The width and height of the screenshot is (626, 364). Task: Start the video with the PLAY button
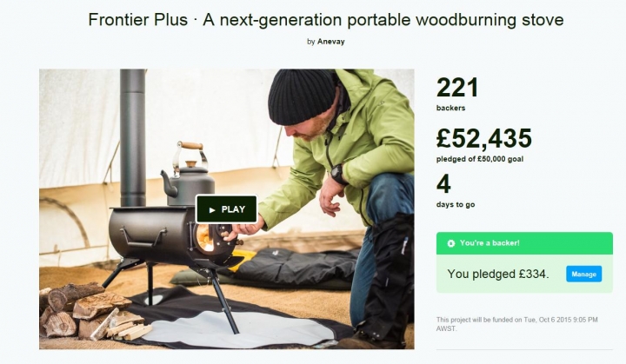[226, 209]
